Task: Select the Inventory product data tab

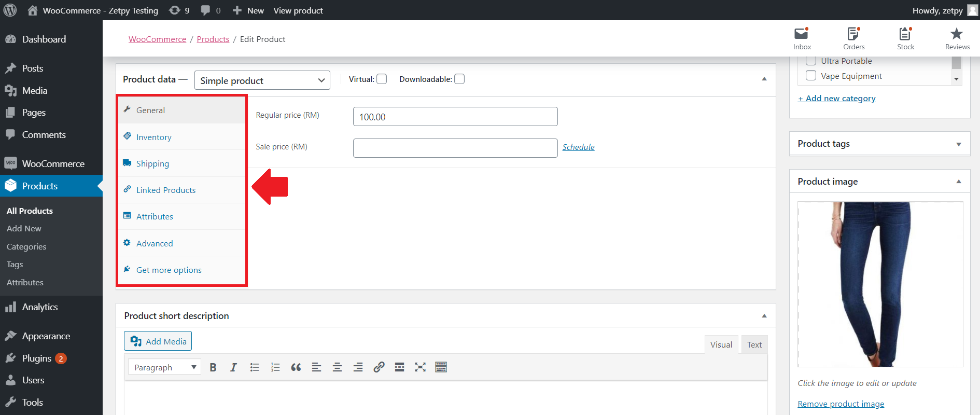Action: pos(181,137)
